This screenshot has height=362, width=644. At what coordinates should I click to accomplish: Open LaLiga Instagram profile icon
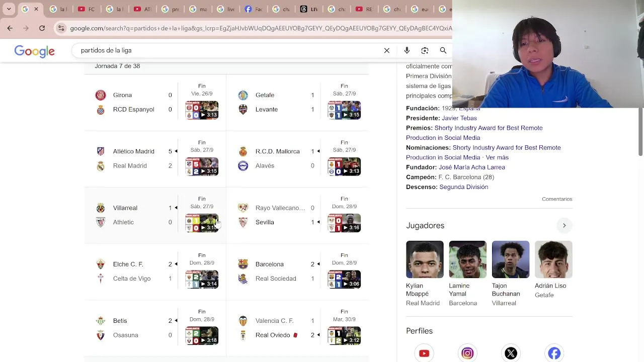[x=467, y=353]
